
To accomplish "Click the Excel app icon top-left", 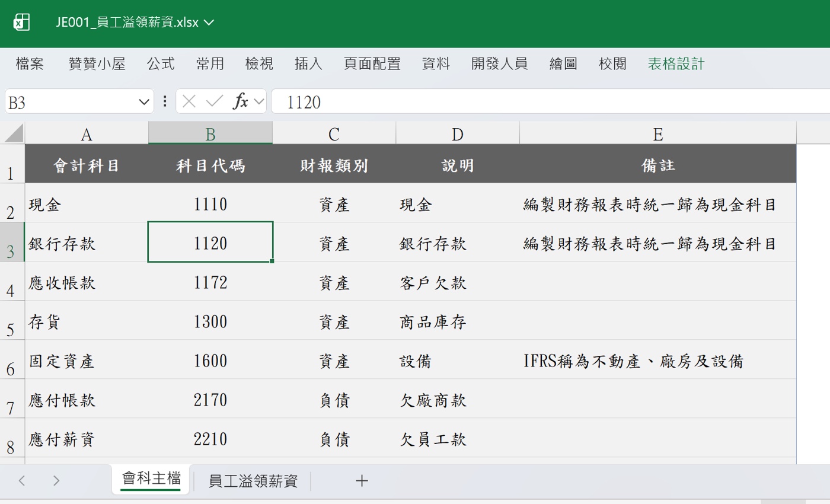I will [x=22, y=22].
